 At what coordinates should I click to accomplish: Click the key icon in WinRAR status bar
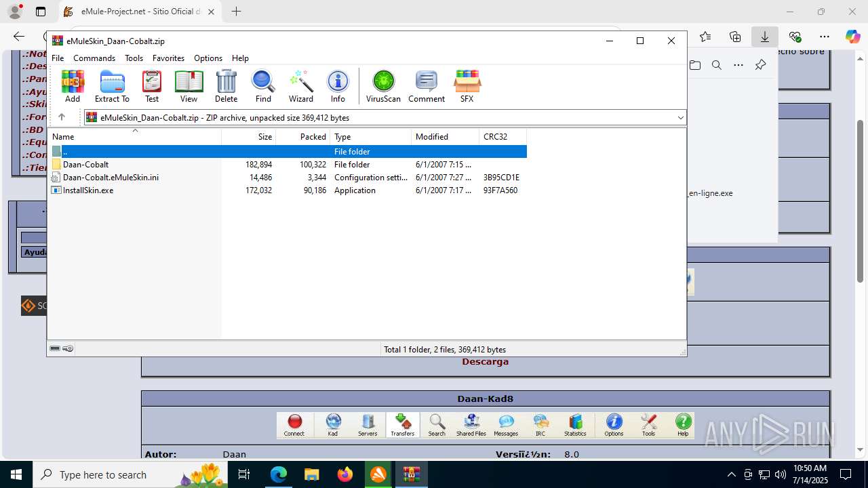68,349
